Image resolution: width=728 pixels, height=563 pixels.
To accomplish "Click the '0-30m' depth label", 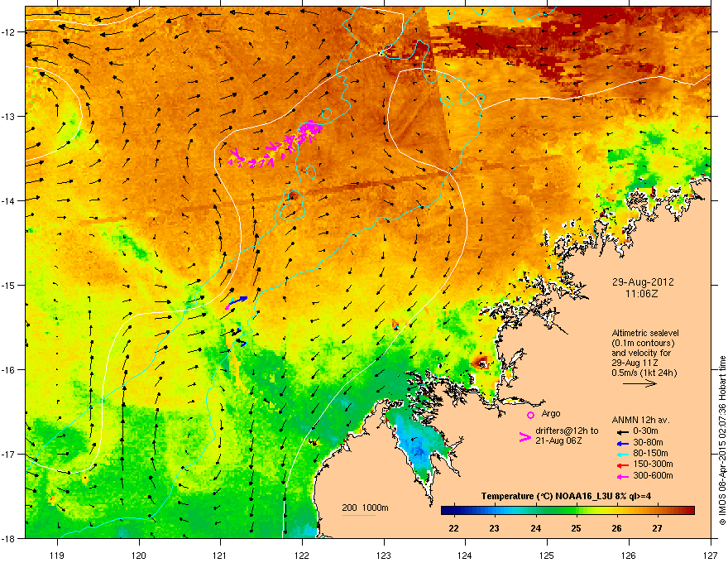I will pos(645,431).
